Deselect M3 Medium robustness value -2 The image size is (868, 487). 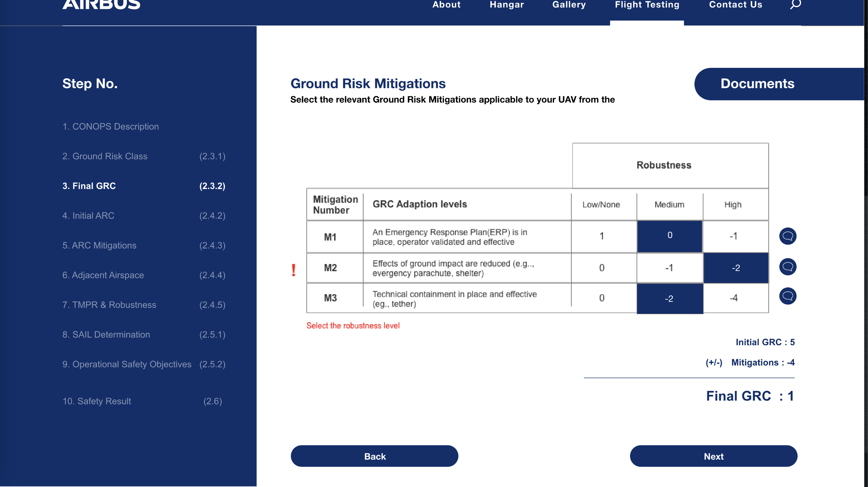669,299
